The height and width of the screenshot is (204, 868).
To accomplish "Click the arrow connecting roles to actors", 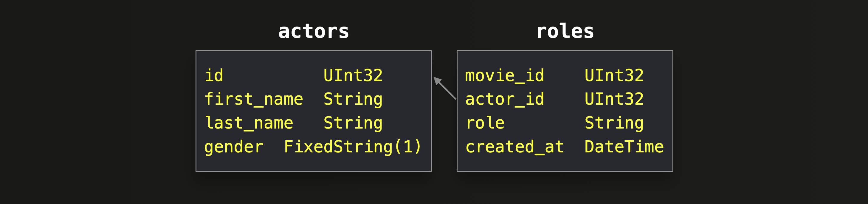I will coord(444,88).
